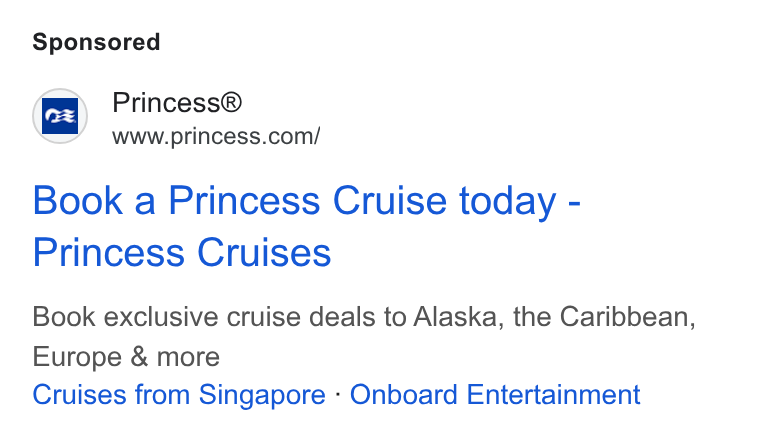Click the registered trademark symbol after Princess
The height and width of the screenshot is (438, 760).
click(x=231, y=102)
